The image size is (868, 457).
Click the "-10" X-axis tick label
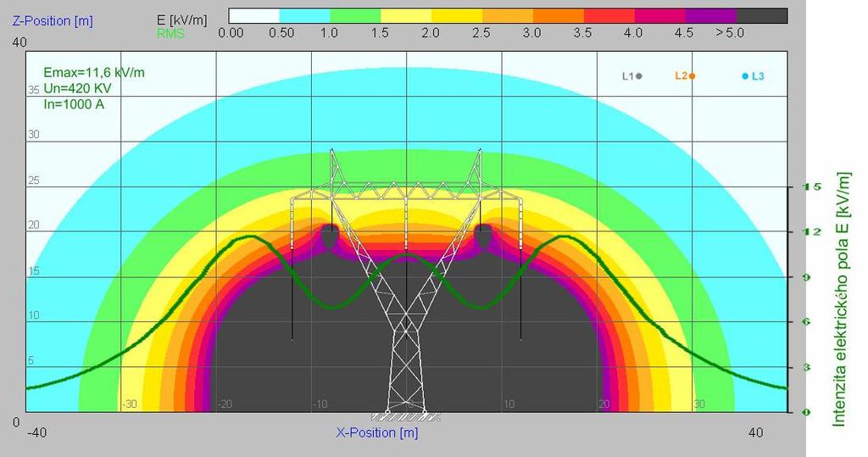320,404
